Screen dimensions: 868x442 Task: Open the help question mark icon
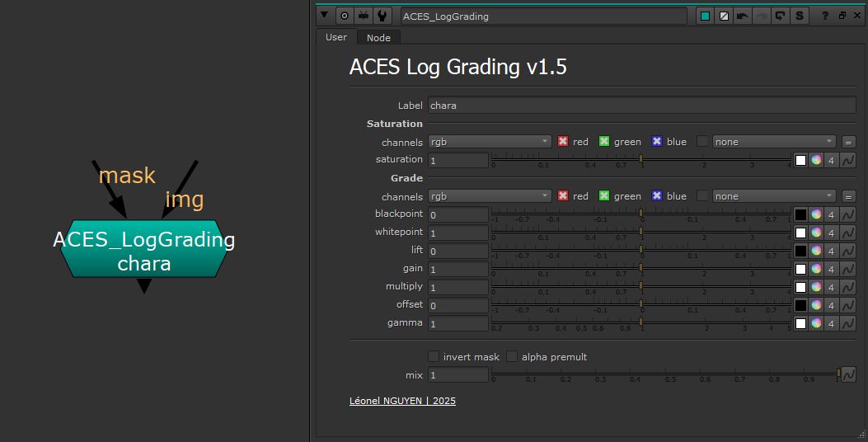tap(825, 16)
